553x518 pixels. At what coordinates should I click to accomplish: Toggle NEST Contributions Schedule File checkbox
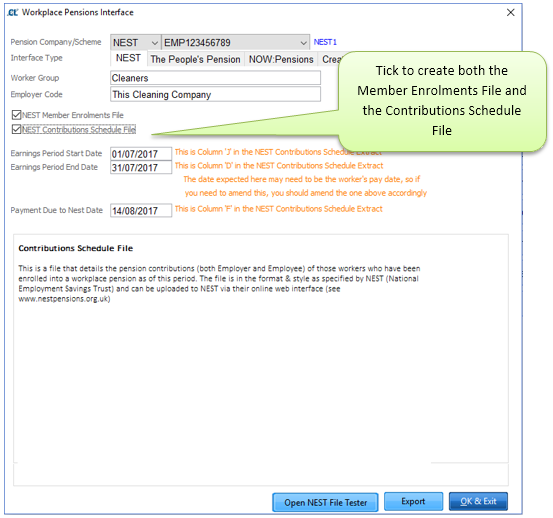pyautogui.click(x=16, y=129)
